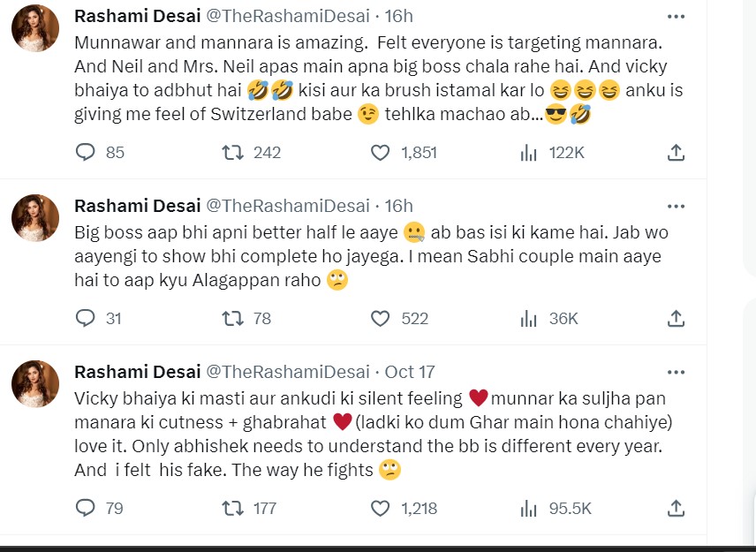
Task: Open more options on the first tweet
Action: [x=676, y=17]
